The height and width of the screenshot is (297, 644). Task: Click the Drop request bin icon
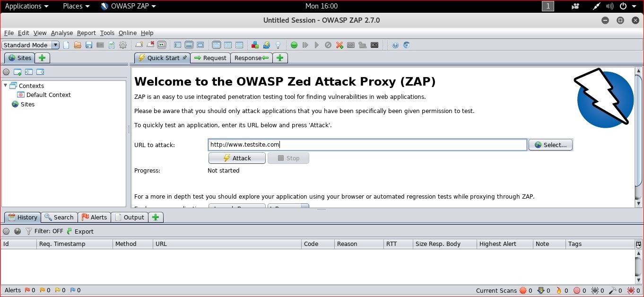tap(328, 45)
